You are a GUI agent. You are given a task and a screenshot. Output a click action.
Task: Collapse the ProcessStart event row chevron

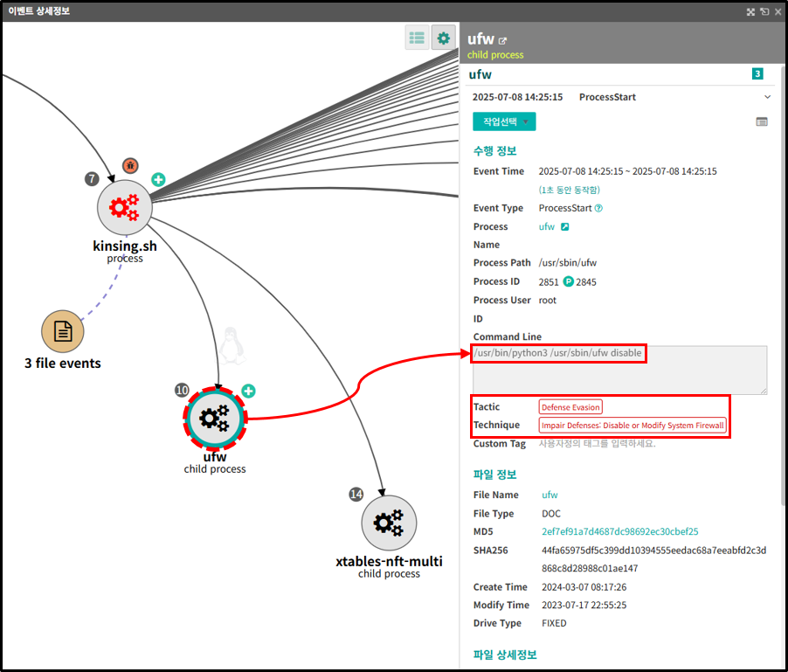[768, 97]
